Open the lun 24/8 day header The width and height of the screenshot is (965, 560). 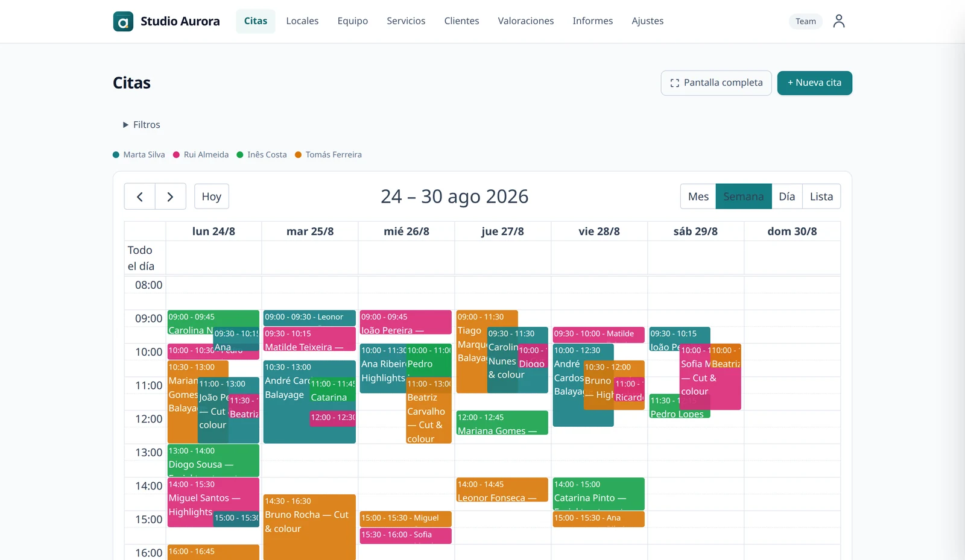pos(214,231)
